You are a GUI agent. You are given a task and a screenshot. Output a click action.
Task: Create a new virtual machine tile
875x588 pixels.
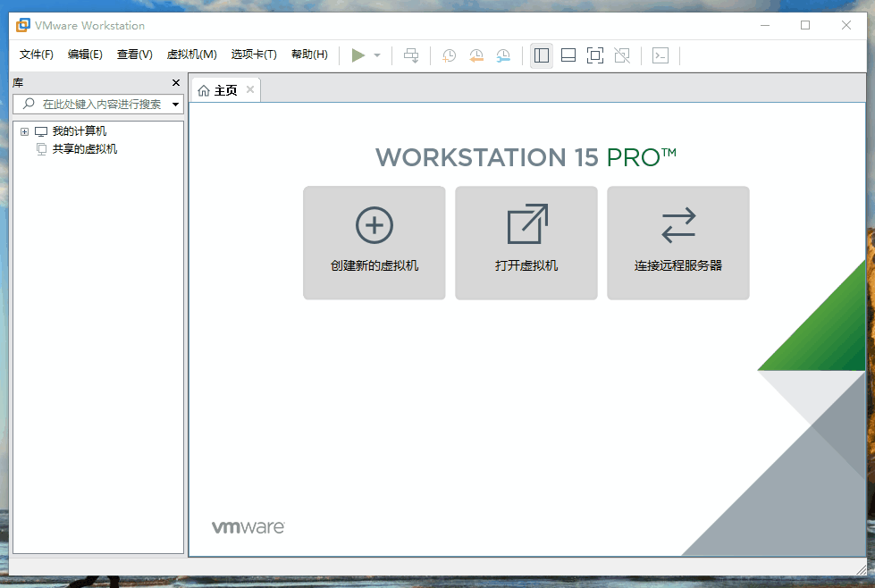[374, 242]
